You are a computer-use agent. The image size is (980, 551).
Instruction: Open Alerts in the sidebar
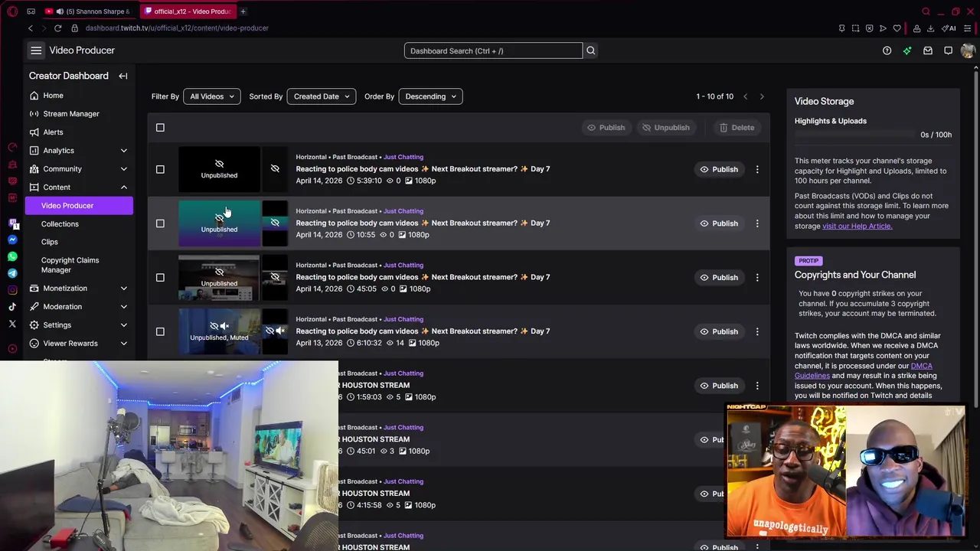coord(79,132)
